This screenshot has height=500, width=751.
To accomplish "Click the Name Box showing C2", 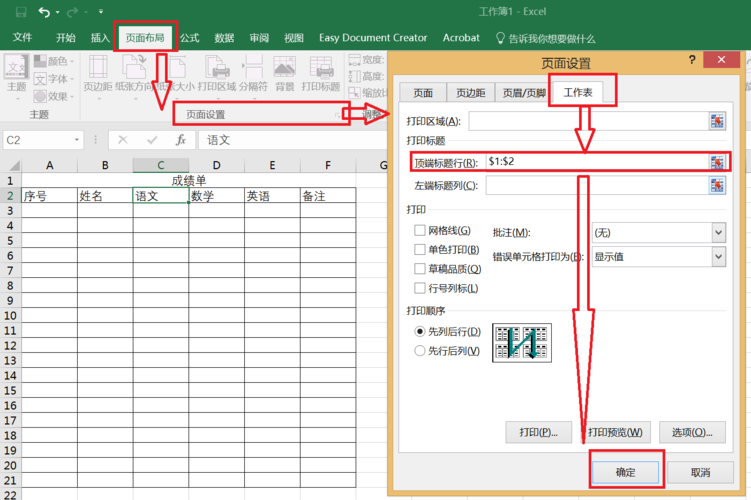I will (x=38, y=140).
